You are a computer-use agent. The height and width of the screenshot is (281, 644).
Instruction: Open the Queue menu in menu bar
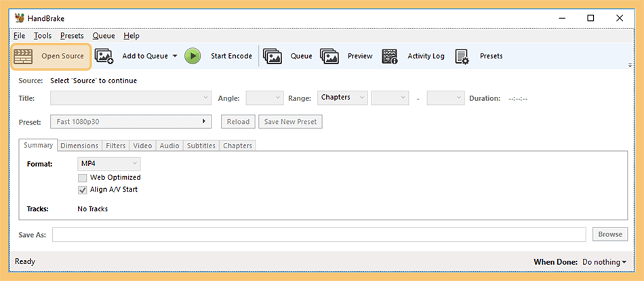104,36
